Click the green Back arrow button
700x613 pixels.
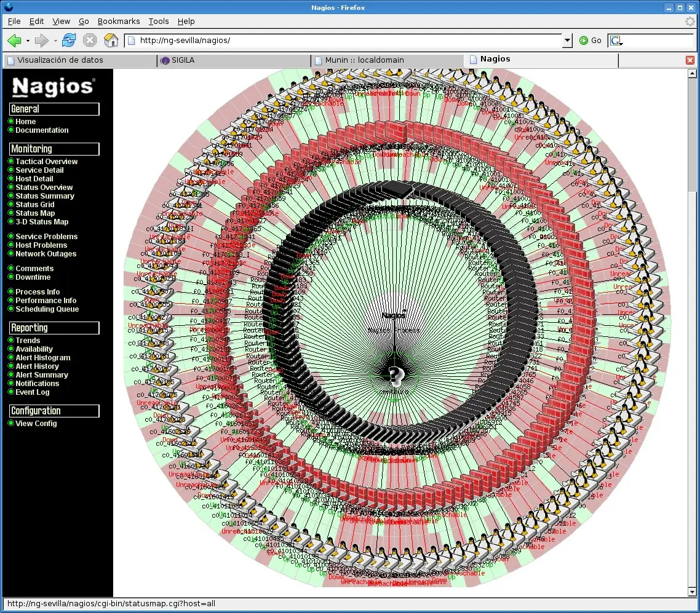click(x=14, y=41)
